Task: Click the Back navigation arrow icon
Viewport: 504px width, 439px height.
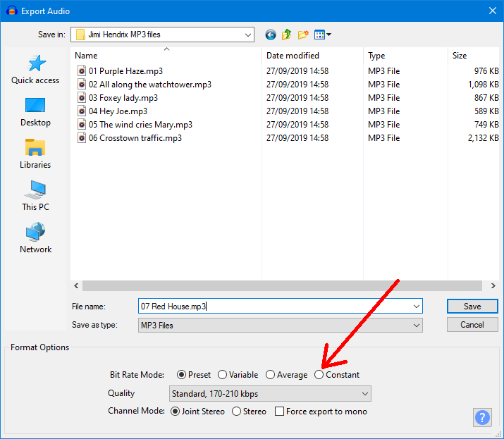Action: [x=271, y=35]
